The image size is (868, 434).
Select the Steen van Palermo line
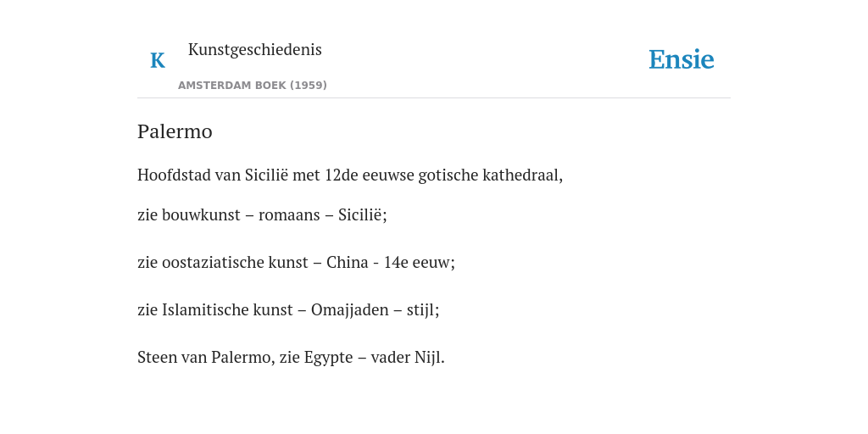292,358
